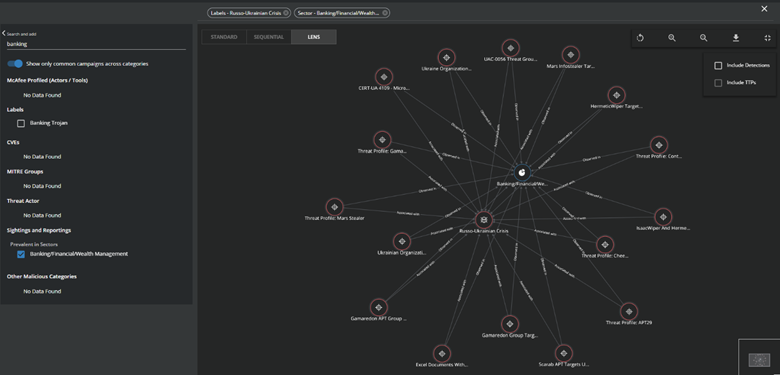
Task: Select the Scarab APT Targets node
Action: [x=563, y=354]
